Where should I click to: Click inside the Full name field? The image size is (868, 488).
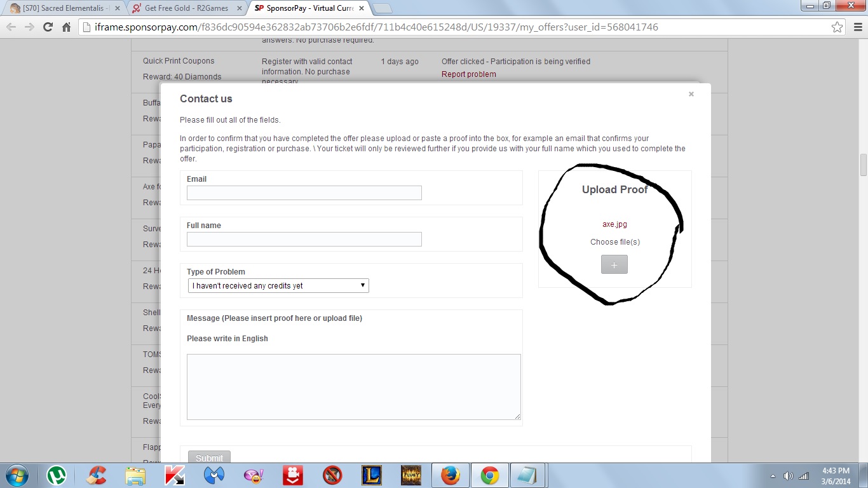(x=304, y=240)
